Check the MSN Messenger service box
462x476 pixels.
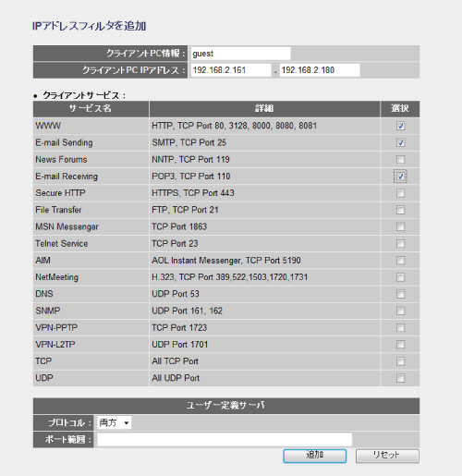pyautogui.click(x=400, y=226)
